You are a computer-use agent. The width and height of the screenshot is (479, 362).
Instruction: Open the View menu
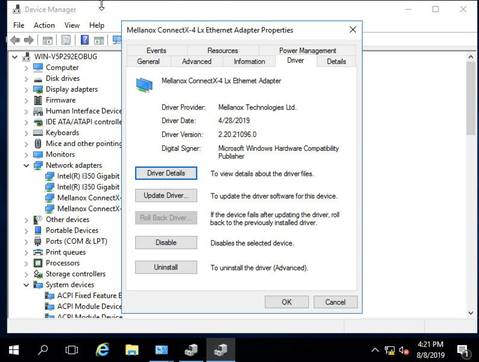coord(72,25)
